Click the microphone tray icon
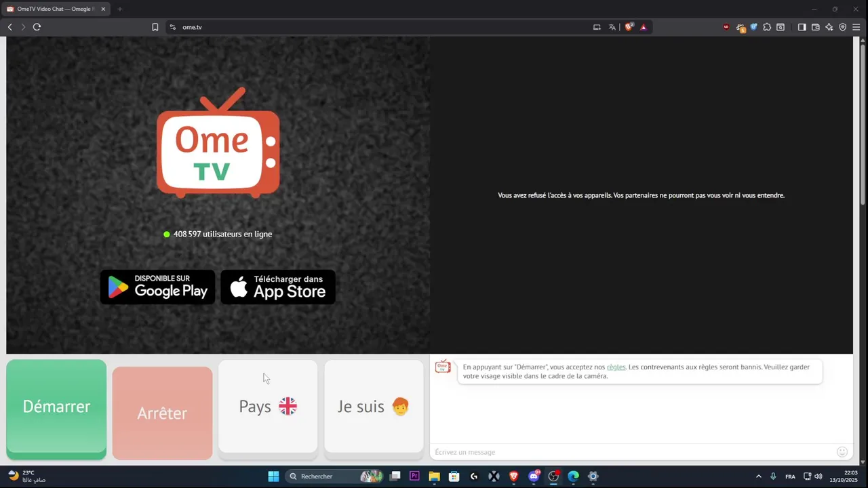The width and height of the screenshot is (868, 488). pos(773,476)
